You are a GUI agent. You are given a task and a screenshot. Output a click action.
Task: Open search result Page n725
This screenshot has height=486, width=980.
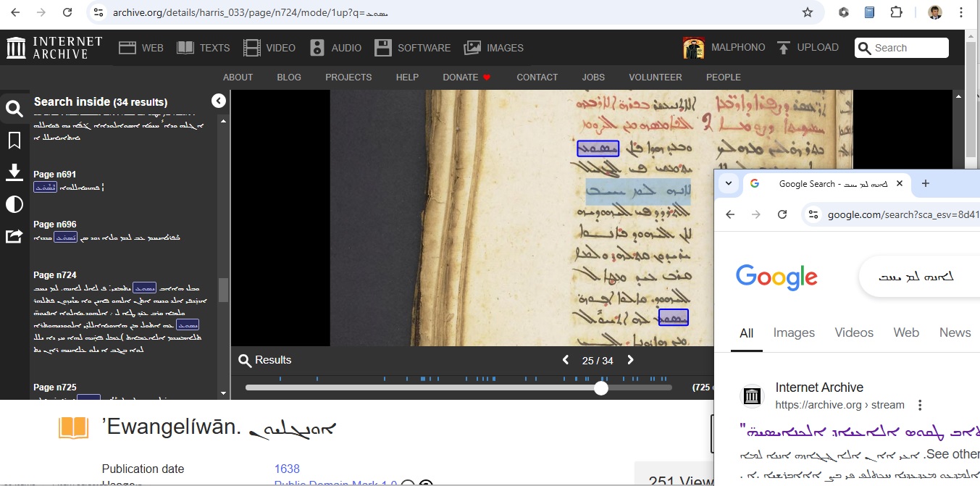(54, 387)
